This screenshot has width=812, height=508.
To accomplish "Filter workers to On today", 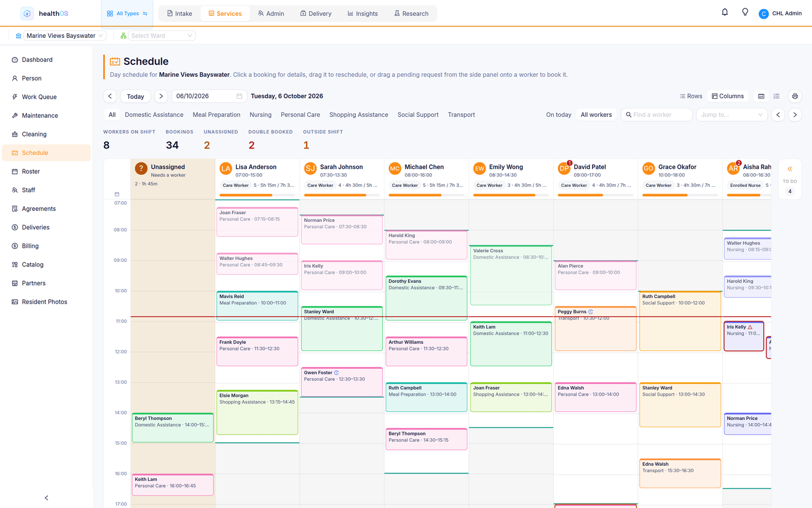I will 559,115.
